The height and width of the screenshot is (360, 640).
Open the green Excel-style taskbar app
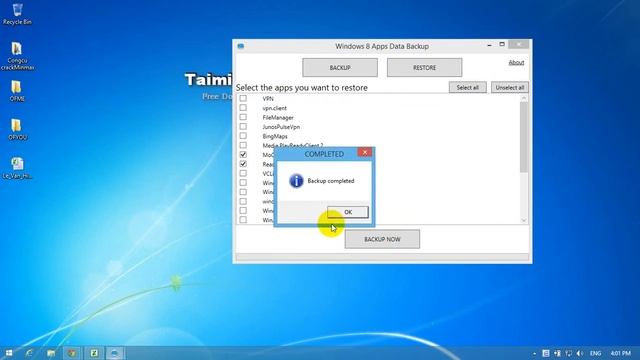[94, 353]
